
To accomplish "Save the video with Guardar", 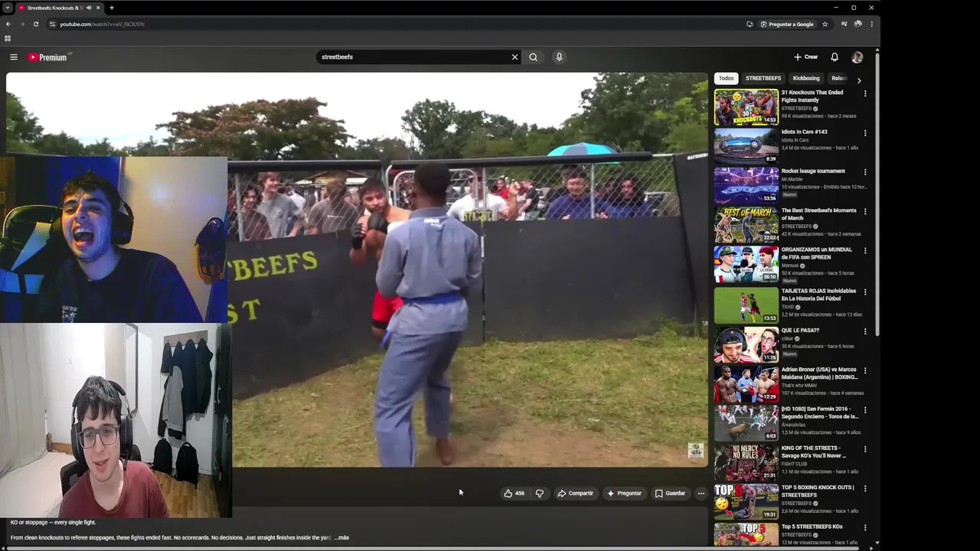I will click(x=670, y=494).
